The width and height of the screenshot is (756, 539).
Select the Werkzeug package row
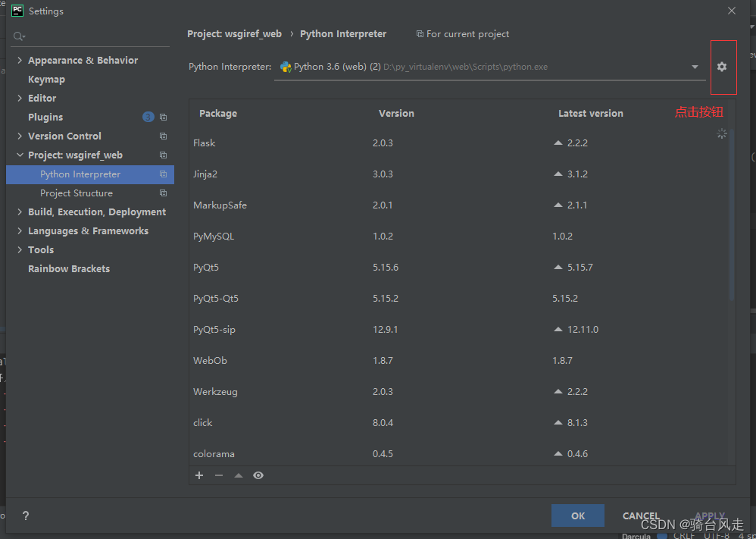pyautogui.click(x=458, y=391)
